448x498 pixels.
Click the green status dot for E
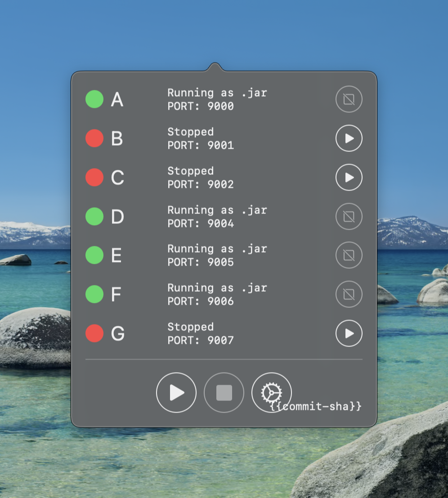94,255
